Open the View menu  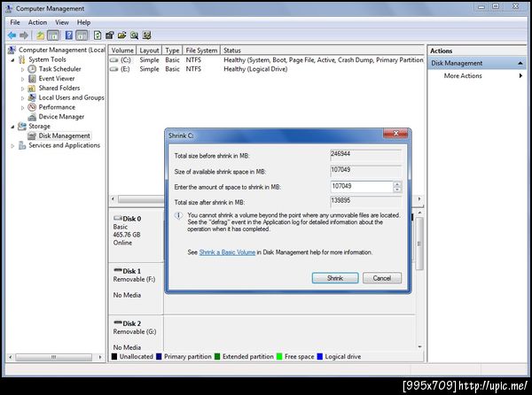click(62, 22)
